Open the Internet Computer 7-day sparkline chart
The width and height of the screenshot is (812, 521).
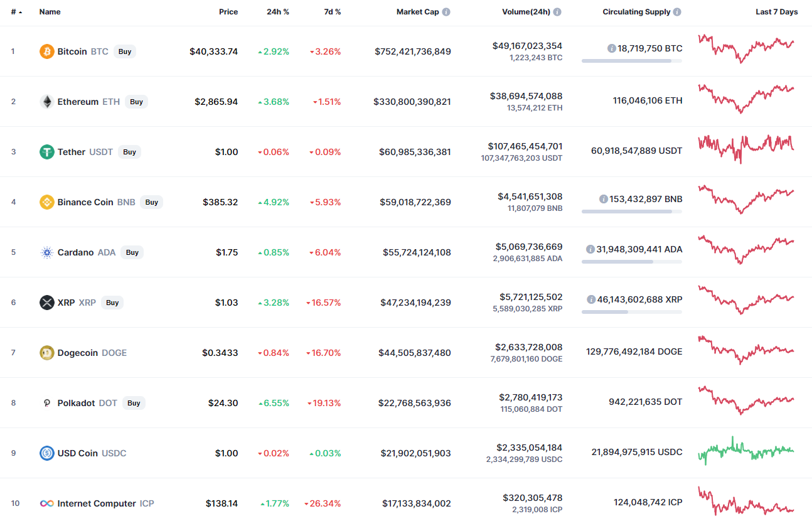tap(746, 501)
